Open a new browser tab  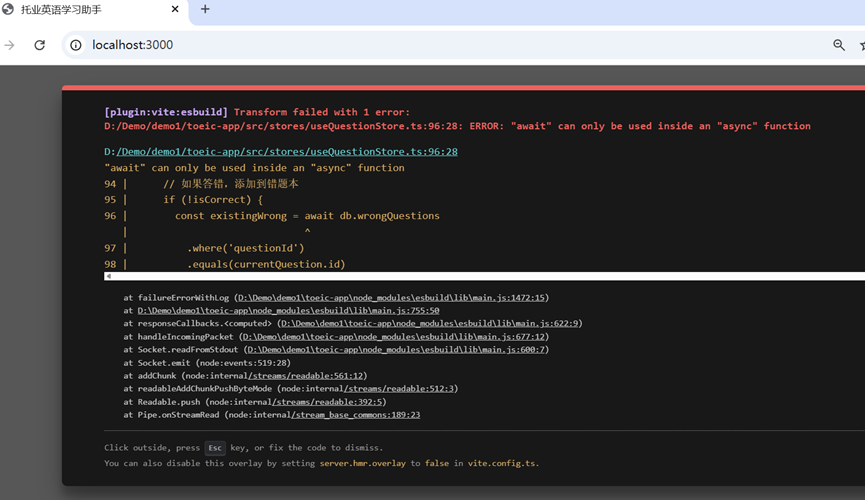point(205,10)
